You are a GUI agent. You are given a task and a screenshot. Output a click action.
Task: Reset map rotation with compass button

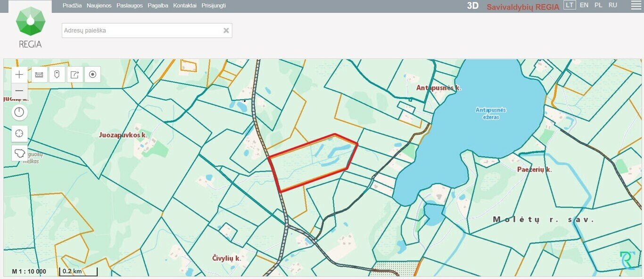19,112
